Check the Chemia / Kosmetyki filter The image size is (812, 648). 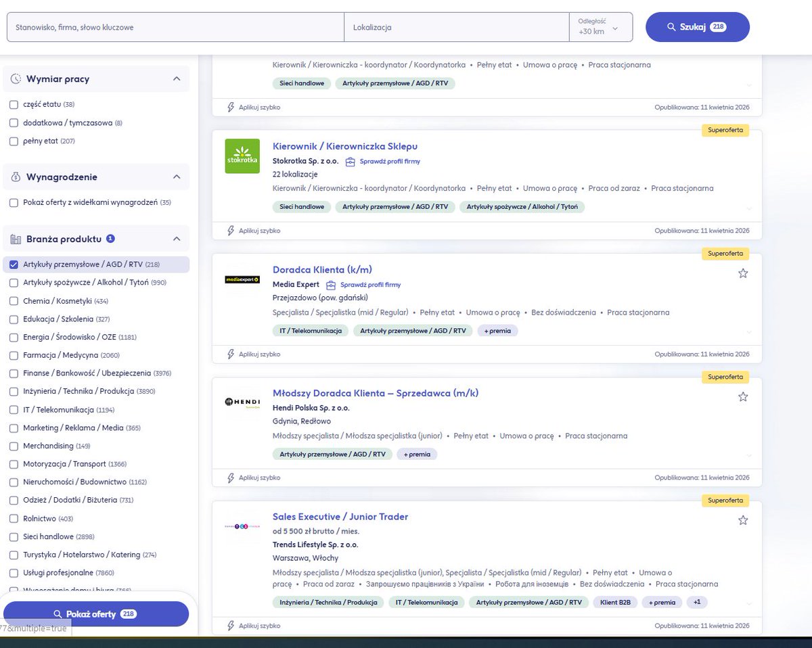coord(14,300)
